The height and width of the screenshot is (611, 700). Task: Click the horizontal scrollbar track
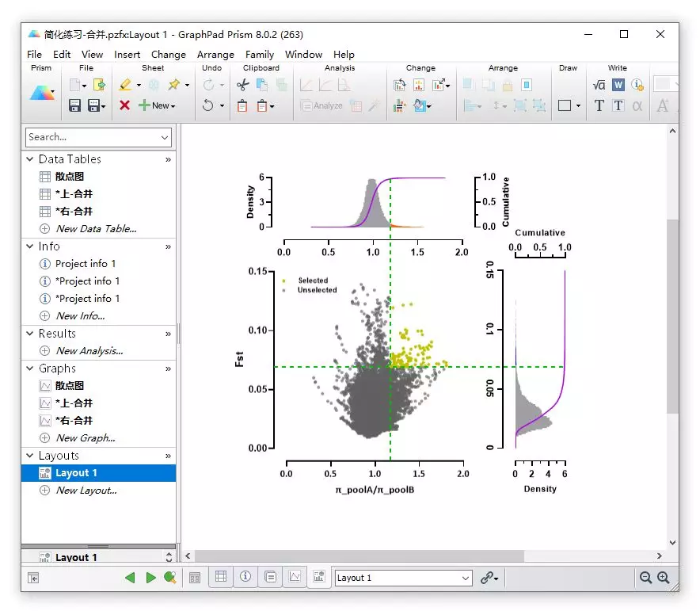click(x=589, y=556)
